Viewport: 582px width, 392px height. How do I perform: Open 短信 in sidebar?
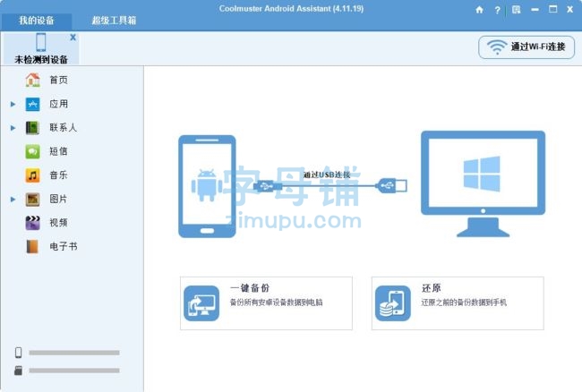point(58,151)
